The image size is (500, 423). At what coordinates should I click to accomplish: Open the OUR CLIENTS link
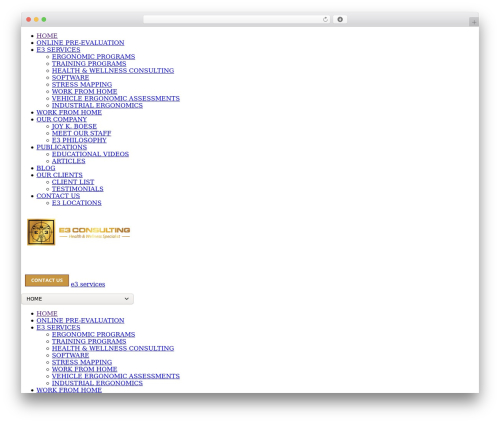[59, 175]
